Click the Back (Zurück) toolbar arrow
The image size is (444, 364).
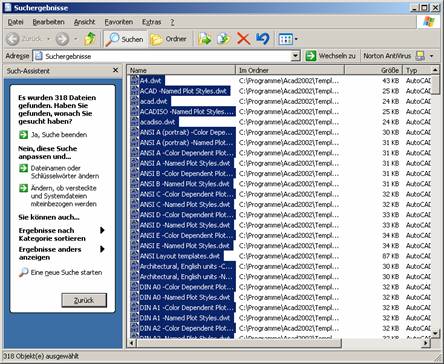point(13,39)
